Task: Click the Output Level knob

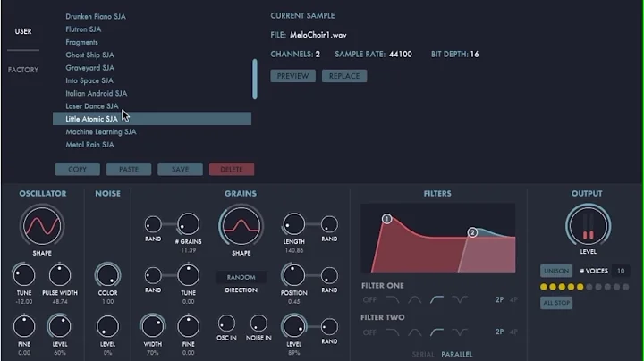Action: click(x=589, y=226)
